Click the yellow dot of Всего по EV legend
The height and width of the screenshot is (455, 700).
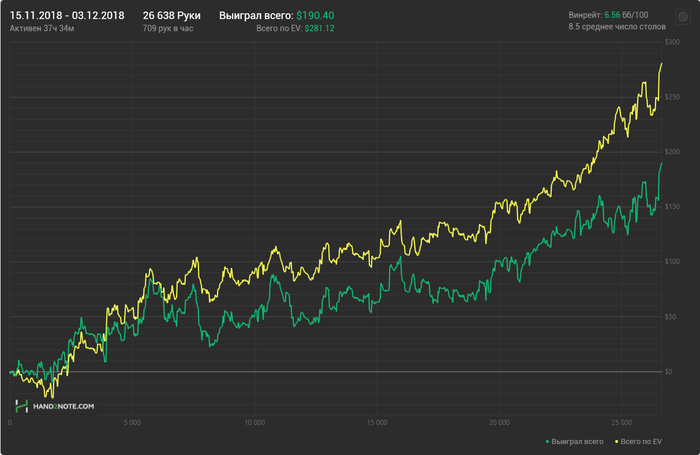tap(617, 442)
